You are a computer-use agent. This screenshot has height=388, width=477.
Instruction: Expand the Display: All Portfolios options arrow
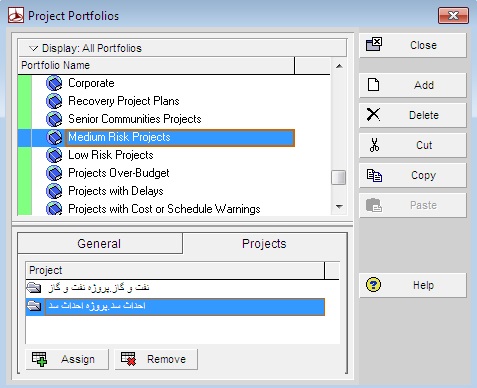tap(33, 48)
